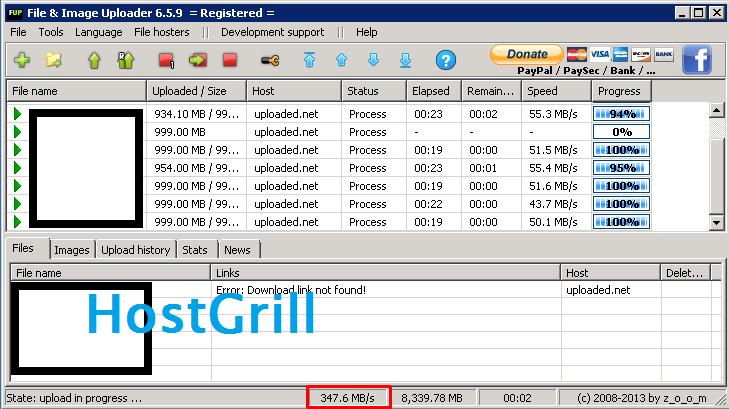Sort uploads by Status column header
Viewport: 729px width, 409px height.
coord(373,91)
